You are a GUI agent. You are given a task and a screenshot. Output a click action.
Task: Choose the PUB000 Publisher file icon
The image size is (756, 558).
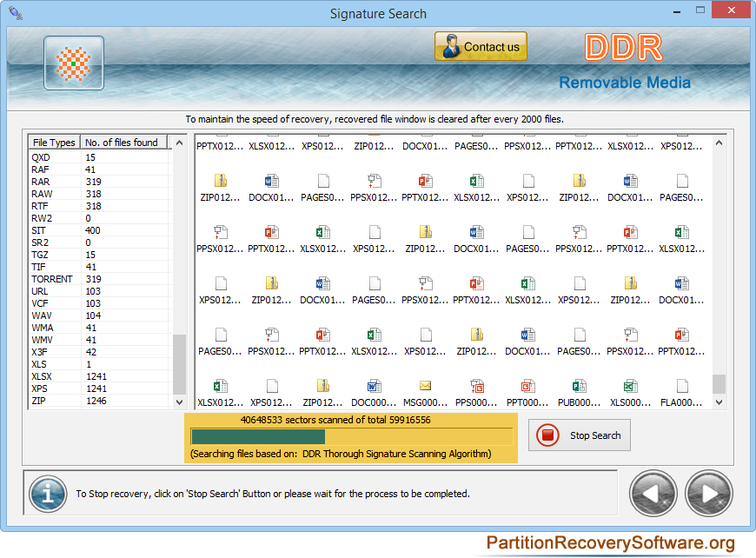580,386
